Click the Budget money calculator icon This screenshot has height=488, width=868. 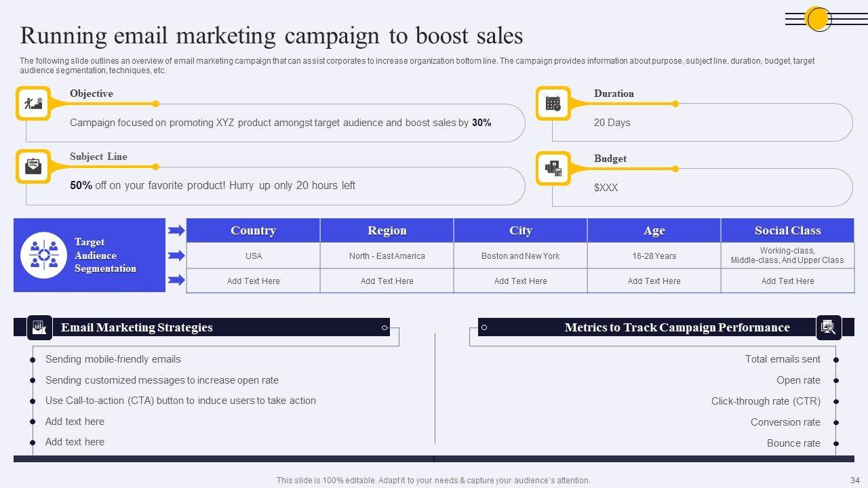(x=553, y=168)
